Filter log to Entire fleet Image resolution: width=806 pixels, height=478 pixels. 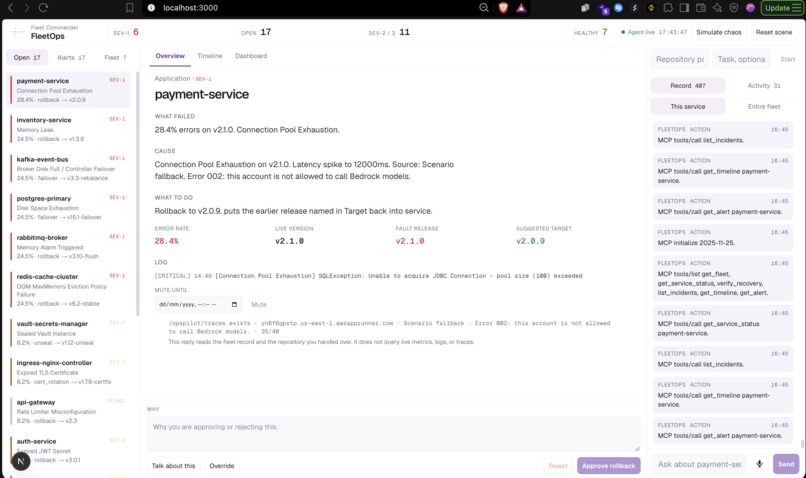pos(764,106)
